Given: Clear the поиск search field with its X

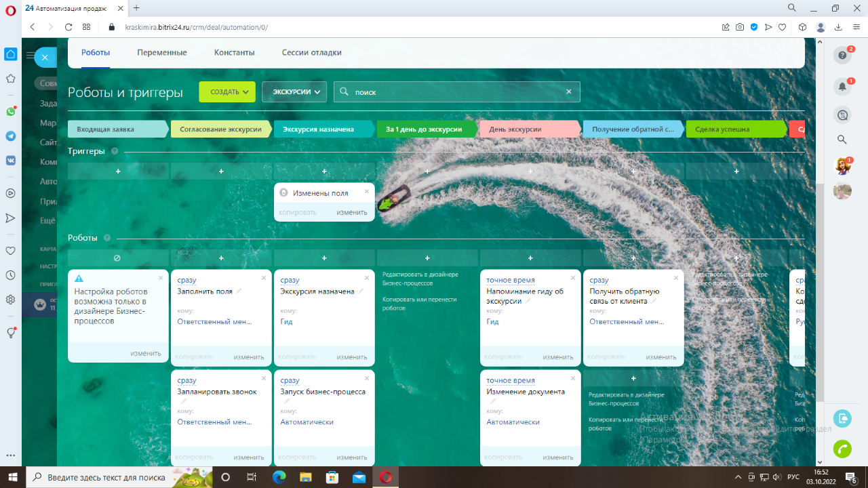Looking at the screenshot, I should [569, 91].
